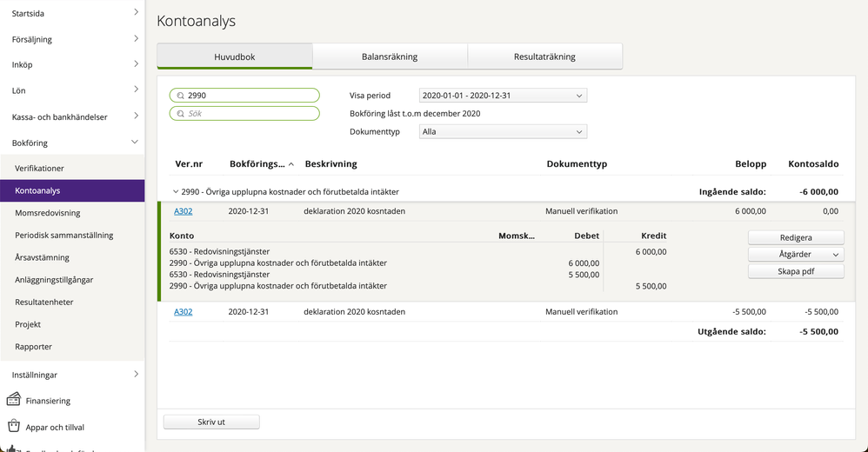Image resolution: width=868 pixels, height=452 pixels.
Task: Click the thumbs-up icon at sidebar bottom
Action: click(13, 449)
